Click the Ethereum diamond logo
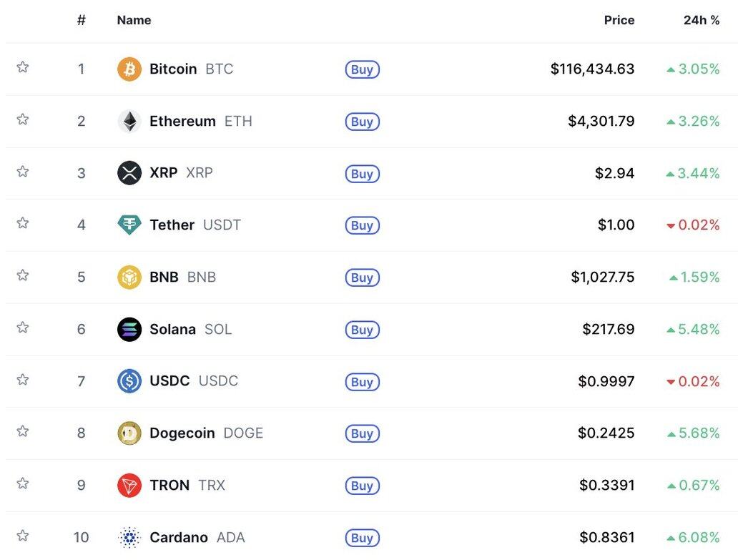This screenshot has width=738, height=560. tap(129, 122)
